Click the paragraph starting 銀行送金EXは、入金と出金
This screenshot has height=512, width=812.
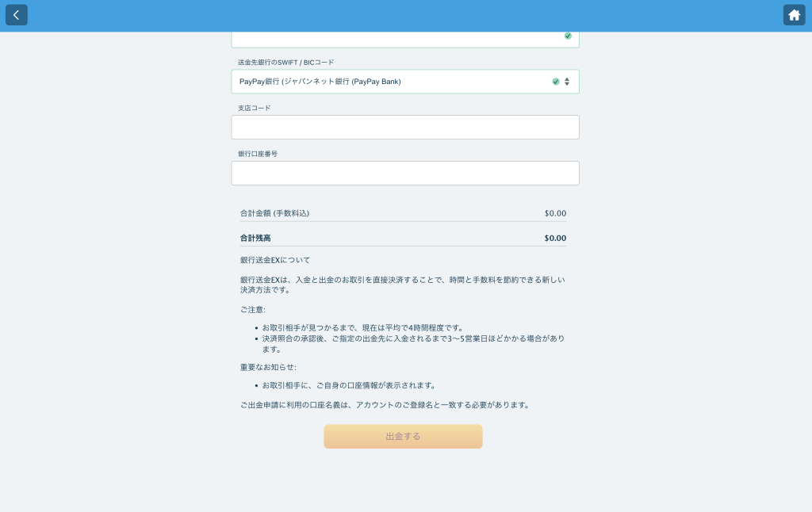(402, 285)
